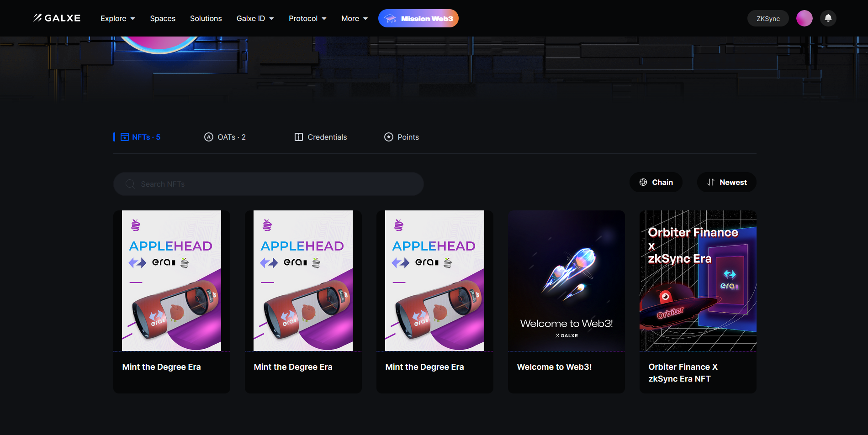Image resolution: width=868 pixels, height=435 pixels.
Task: Select the NFTs tab
Action: pos(141,137)
